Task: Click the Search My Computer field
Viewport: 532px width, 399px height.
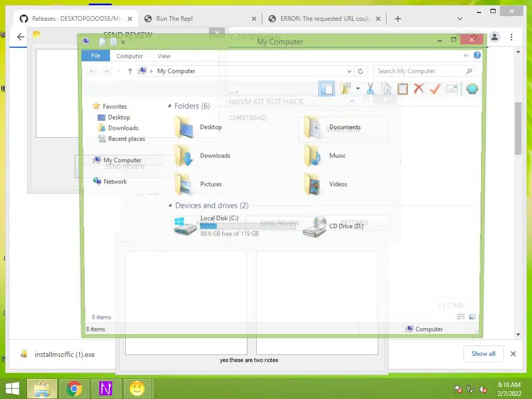Action: pyautogui.click(x=425, y=71)
